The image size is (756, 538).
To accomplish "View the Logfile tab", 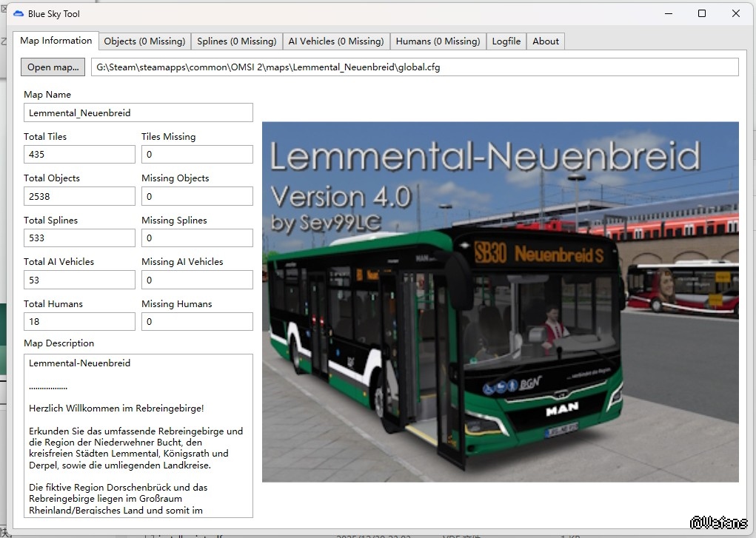I will [x=506, y=41].
